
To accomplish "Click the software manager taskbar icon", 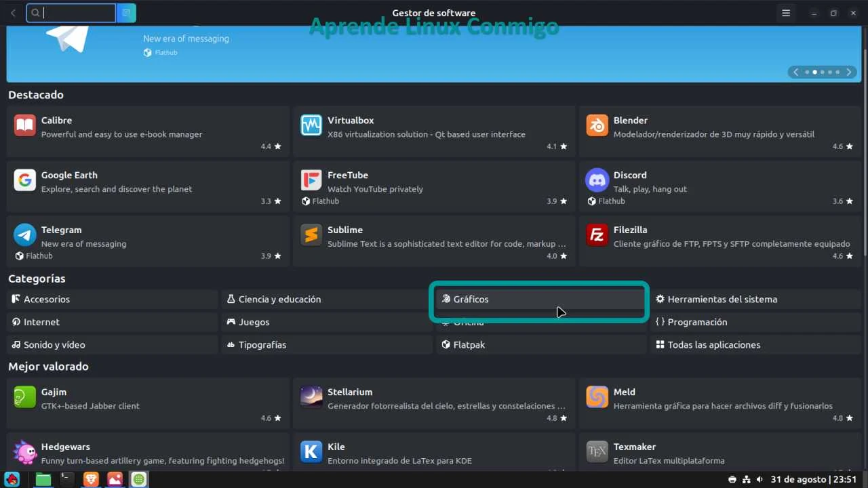I will click(139, 480).
